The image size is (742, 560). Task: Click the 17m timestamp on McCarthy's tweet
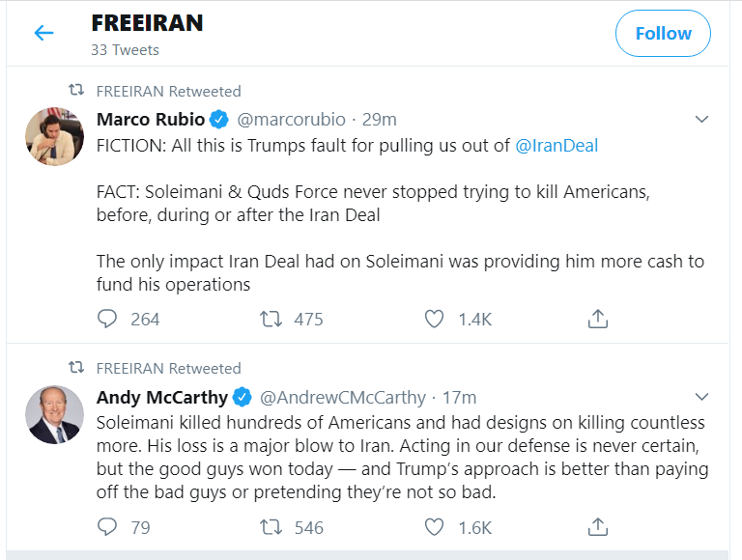[x=459, y=397]
